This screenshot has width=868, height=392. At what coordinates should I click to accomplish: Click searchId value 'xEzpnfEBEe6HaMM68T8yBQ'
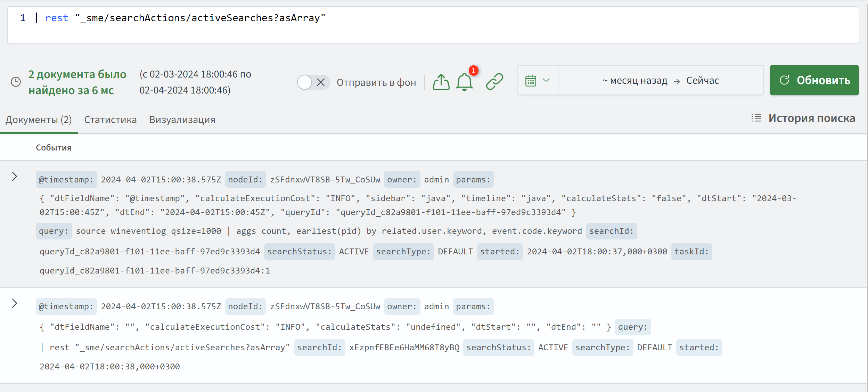click(x=404, y=348)
